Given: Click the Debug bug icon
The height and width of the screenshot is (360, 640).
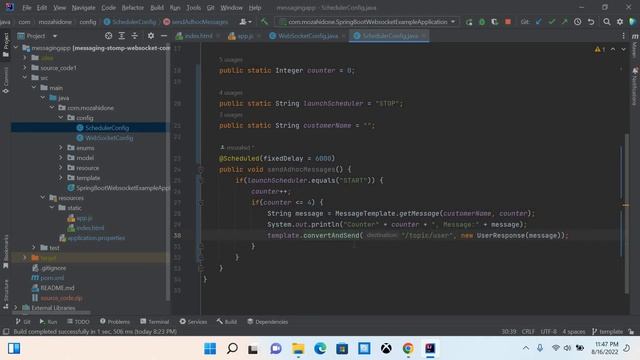Looking at the screenshot, I should [x=482, y=22].
